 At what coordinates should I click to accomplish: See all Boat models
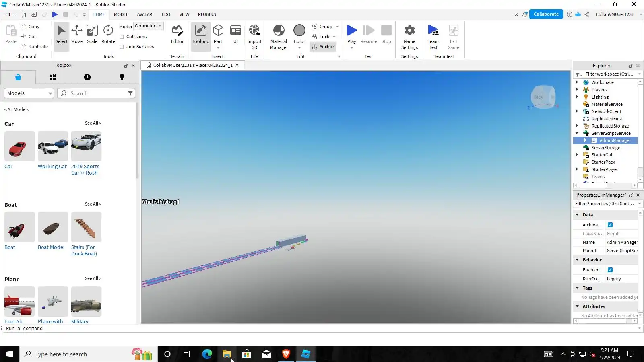(x=93, y=204)
